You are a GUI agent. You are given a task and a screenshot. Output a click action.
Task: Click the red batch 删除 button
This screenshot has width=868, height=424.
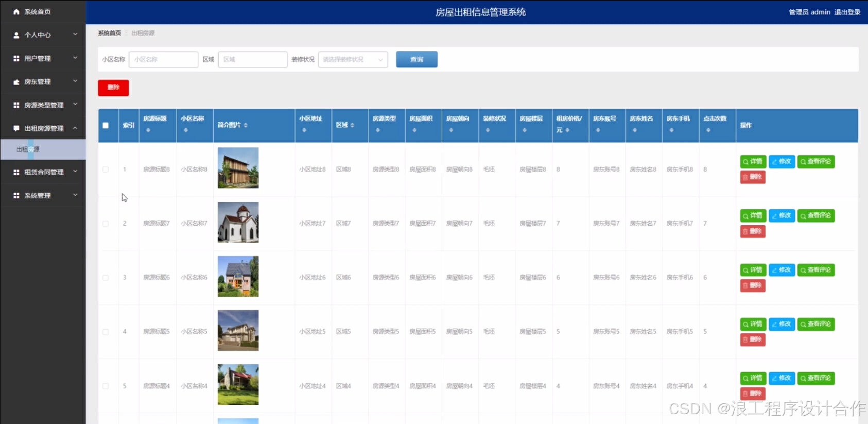point(113,88)
